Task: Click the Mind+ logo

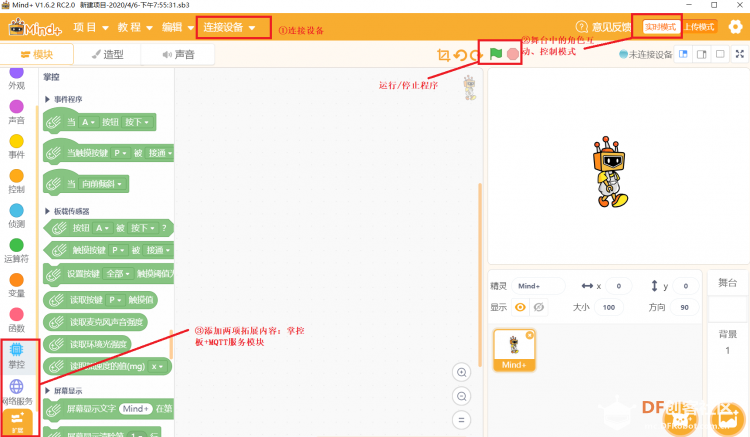Action: [35, 28]
